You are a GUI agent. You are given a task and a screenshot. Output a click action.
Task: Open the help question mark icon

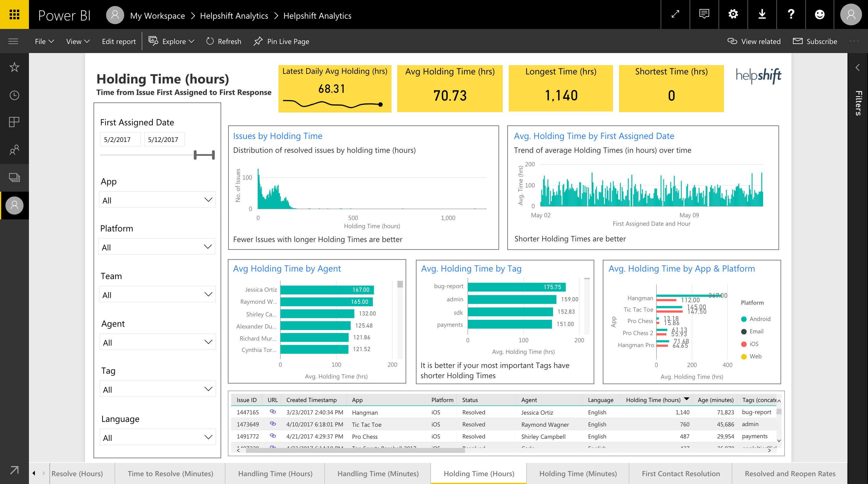tap(791, 14)
